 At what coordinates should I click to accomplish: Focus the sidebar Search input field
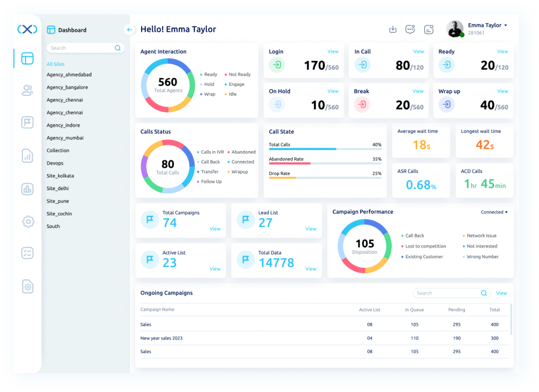point(85,48)
